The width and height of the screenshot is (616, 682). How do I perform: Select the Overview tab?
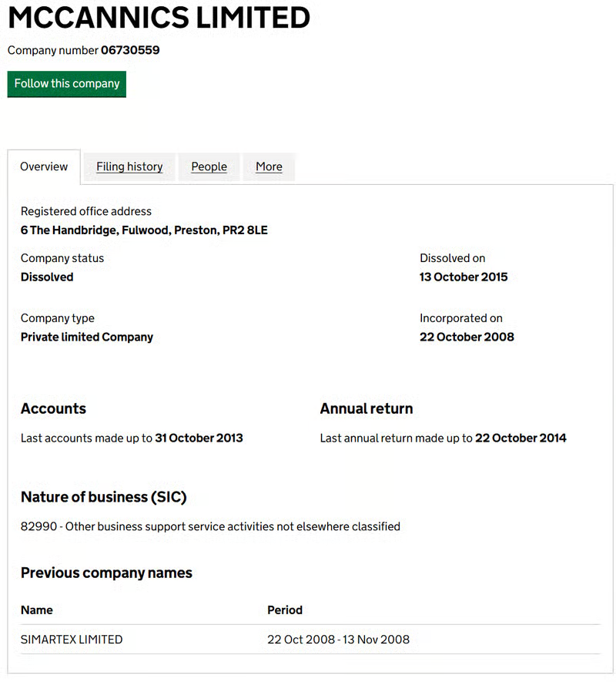click(x=44, y=166)
